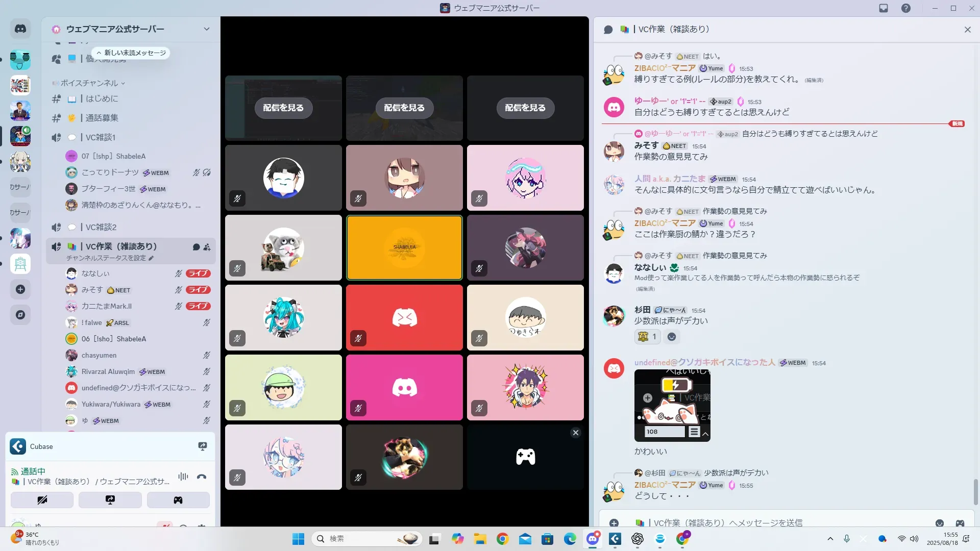Add a server with the plus icon
980x551 pixels.
coord(20,289)
